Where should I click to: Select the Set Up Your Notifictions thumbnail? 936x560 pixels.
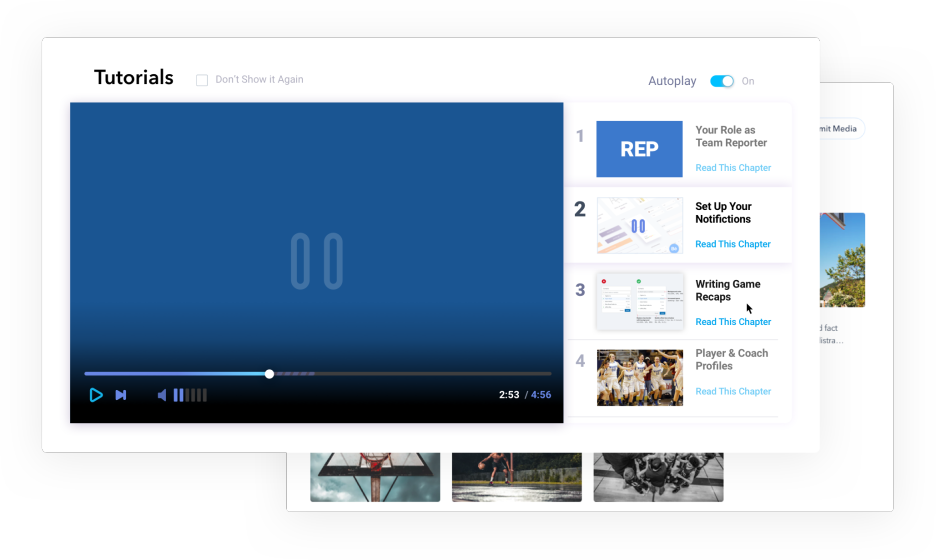click(x=639, y=225)
